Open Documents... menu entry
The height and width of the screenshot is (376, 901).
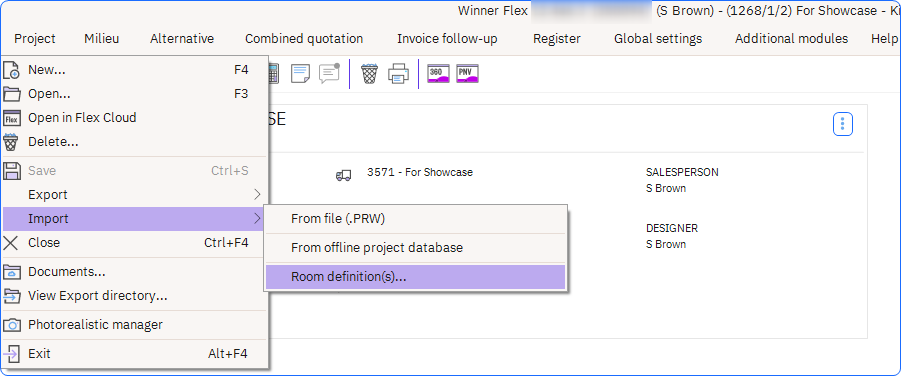coord(134,272)
